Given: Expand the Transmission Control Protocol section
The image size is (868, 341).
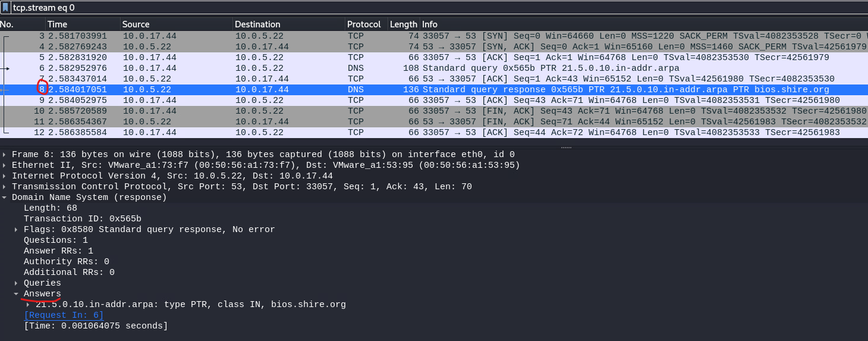Looking at the screenshot, I should 5,187.
